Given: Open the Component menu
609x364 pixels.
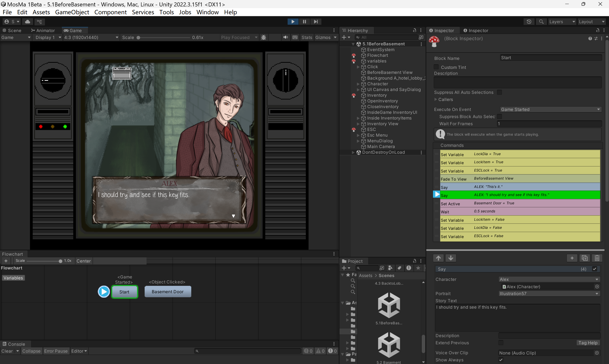Looking at the screenshot, I should (110, 12).
